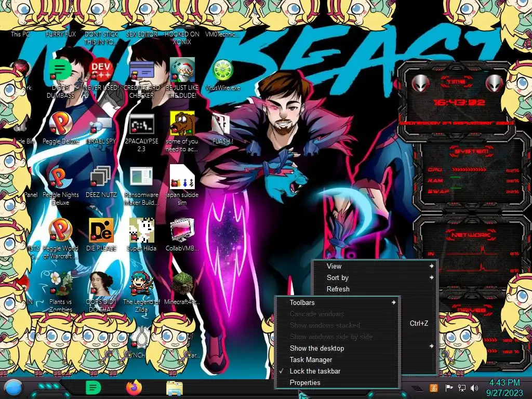Open the OOPS DID I DO THAT portrait icon

(x=101, y=284)
